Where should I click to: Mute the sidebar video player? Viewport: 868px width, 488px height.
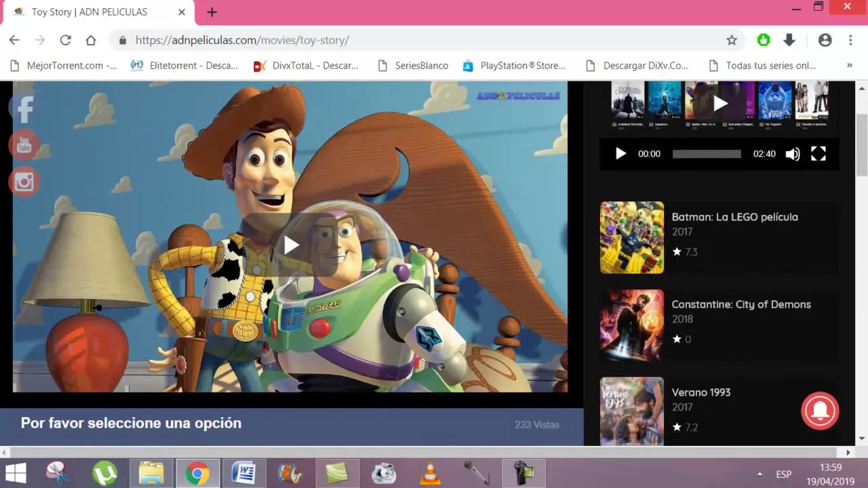tap(792, 154)
